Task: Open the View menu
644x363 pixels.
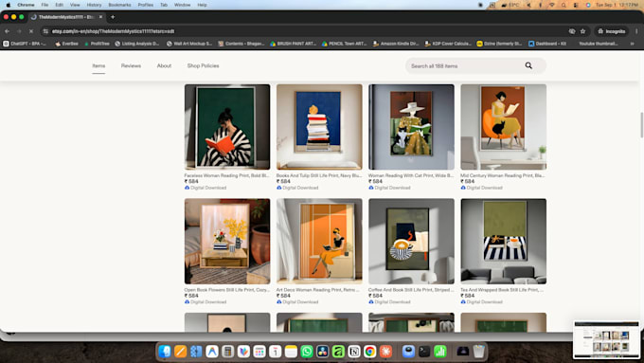Action: pos(75,5)
